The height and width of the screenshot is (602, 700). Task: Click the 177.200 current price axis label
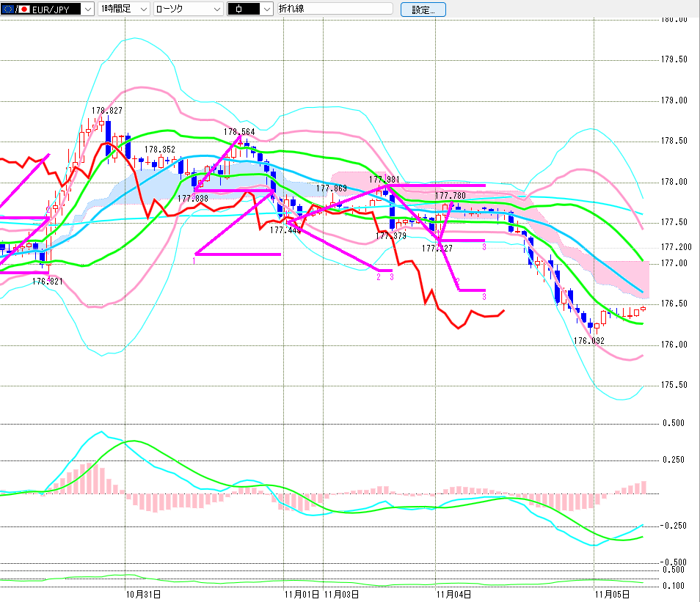pos(677,247)
